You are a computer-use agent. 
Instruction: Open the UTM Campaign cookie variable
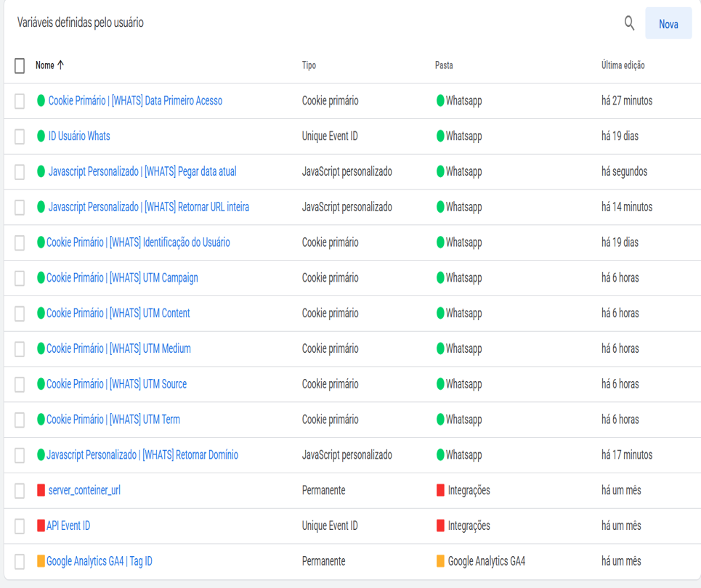122,278
